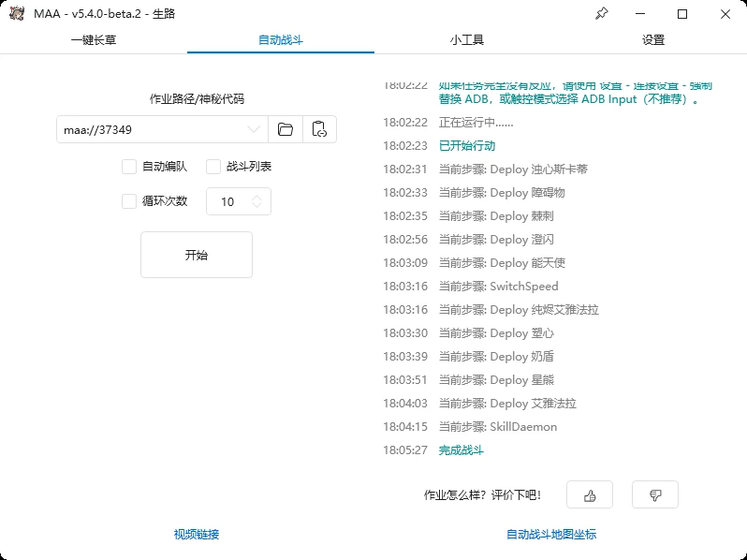Open the 自动战斗地图坐标 link
This screenshot has height=560, width=747.
point(551,535)
